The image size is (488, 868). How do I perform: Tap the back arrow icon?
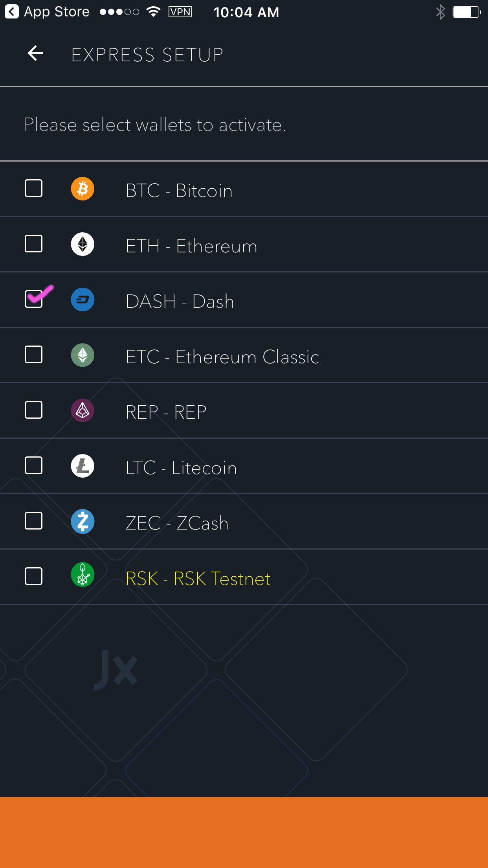(x=35, y=53)
